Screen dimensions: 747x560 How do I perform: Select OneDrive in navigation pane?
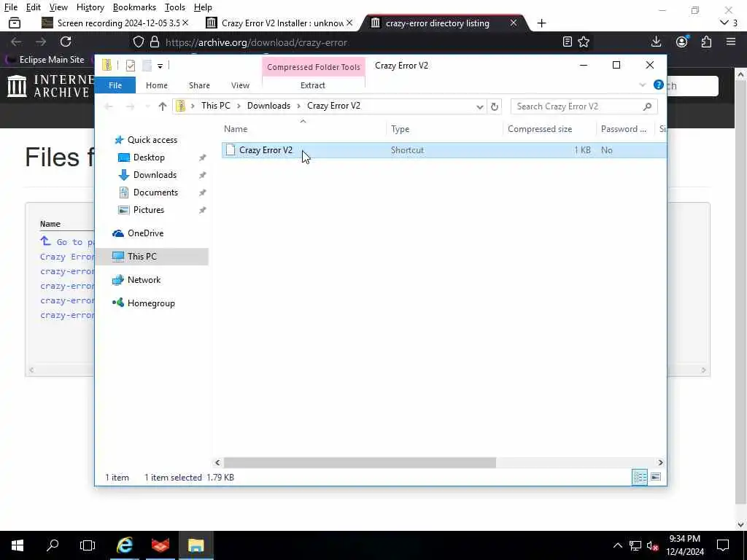click(x=145, y=233)
